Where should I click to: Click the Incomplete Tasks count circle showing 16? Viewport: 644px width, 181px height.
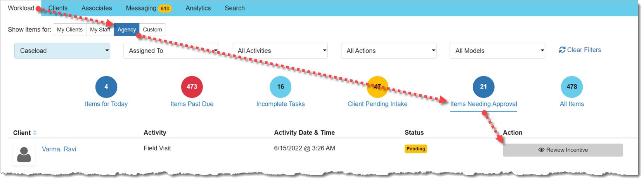(x=280, y=87)
